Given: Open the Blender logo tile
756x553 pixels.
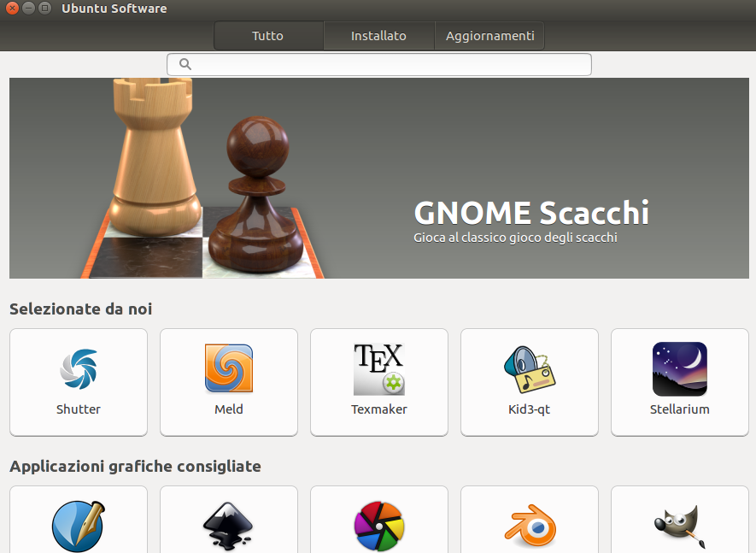Looking at the screenshot, I should click(x=530, y=526).
